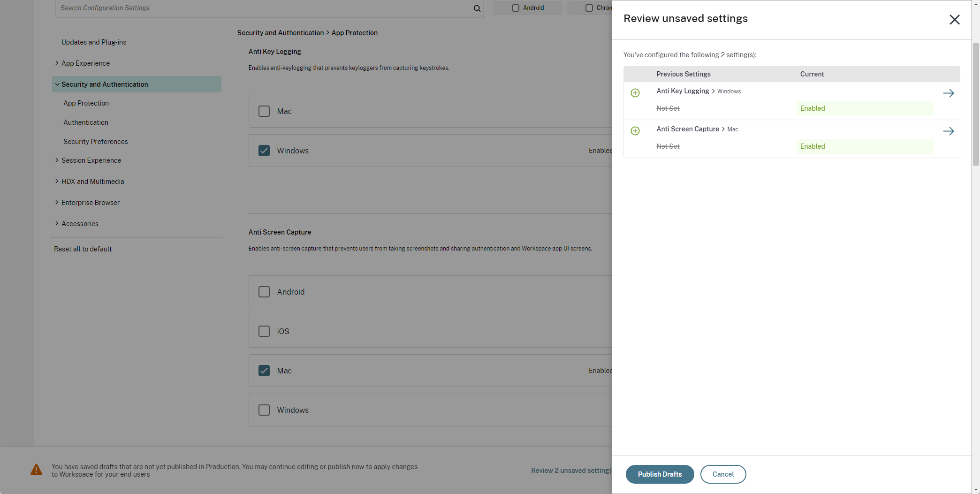Uncheck the Windows checkbox under Anti Key Logging
This screenshot has height=494, width=980.
(x=264, y=151)
